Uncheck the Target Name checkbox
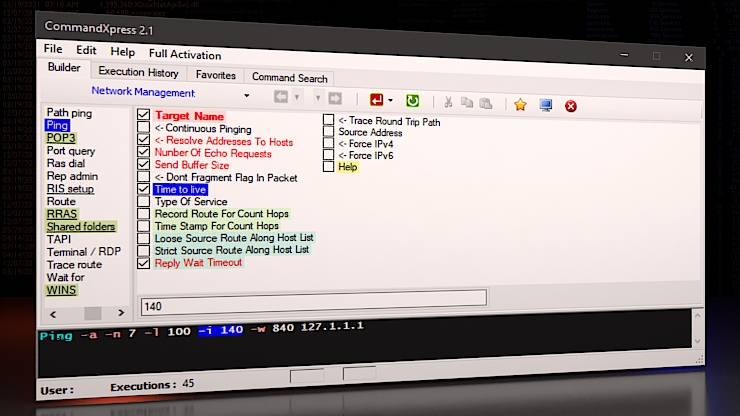The image size is (740, 416). tap(144, 116)
